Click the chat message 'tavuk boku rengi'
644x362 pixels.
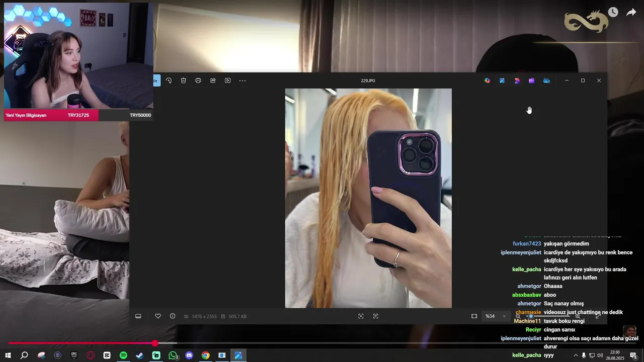point(564,321)
